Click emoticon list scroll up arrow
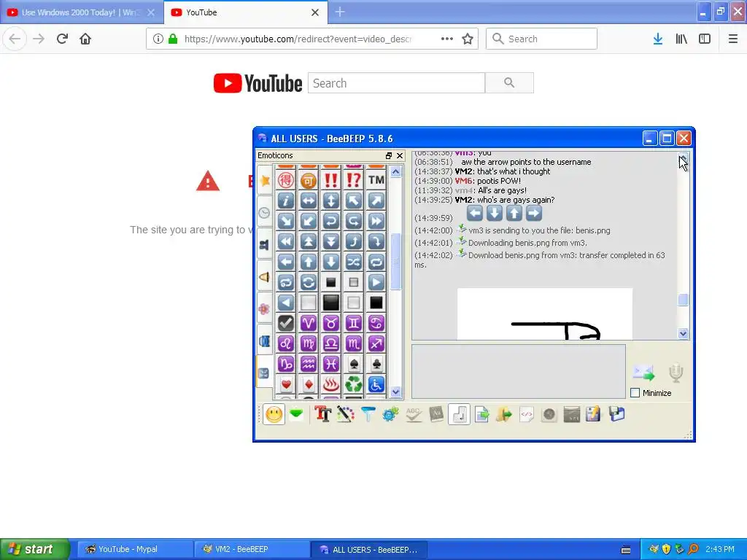Viewport: 747px width, 560px height. coord(395,171)
